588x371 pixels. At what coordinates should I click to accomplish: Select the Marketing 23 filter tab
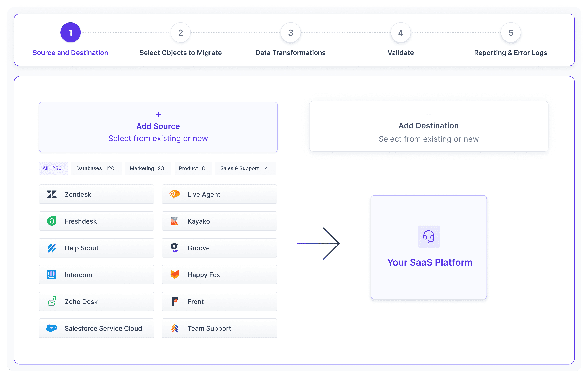[148, 168]
